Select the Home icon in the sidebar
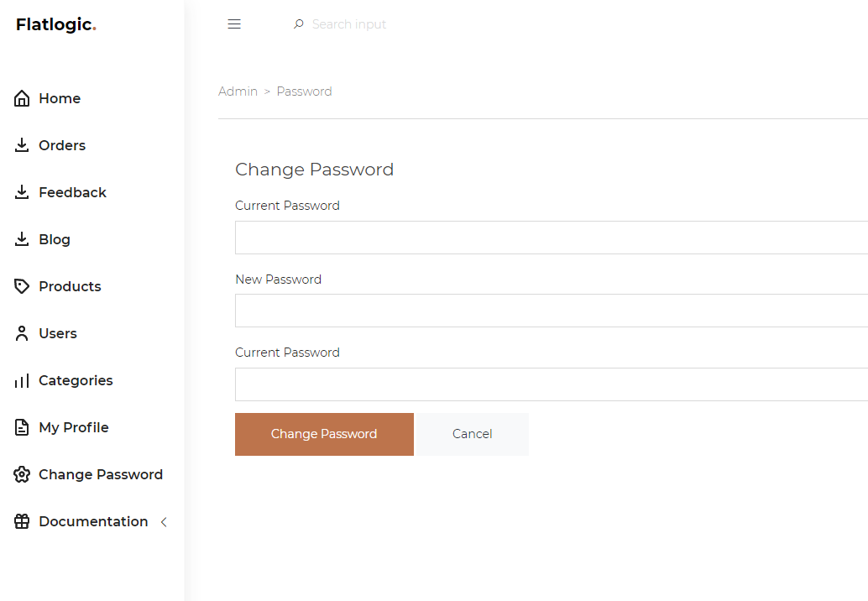This screenshot has width=868, height=601. tap(22, 98)
